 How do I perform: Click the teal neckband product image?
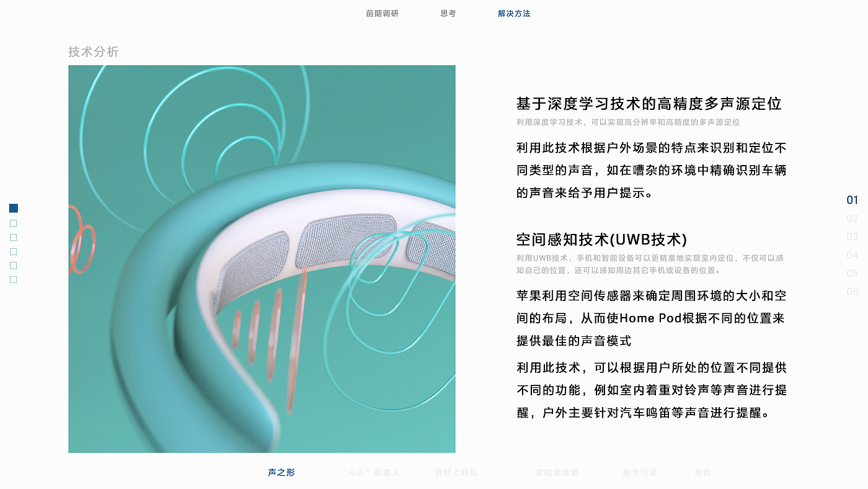262,259
